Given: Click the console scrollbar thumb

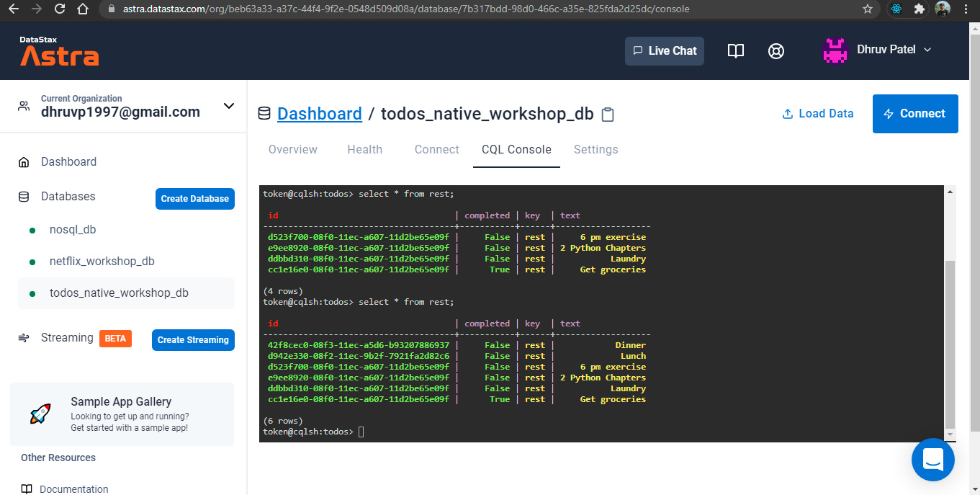Looking at the screenshot, I should tap(950, 344).
